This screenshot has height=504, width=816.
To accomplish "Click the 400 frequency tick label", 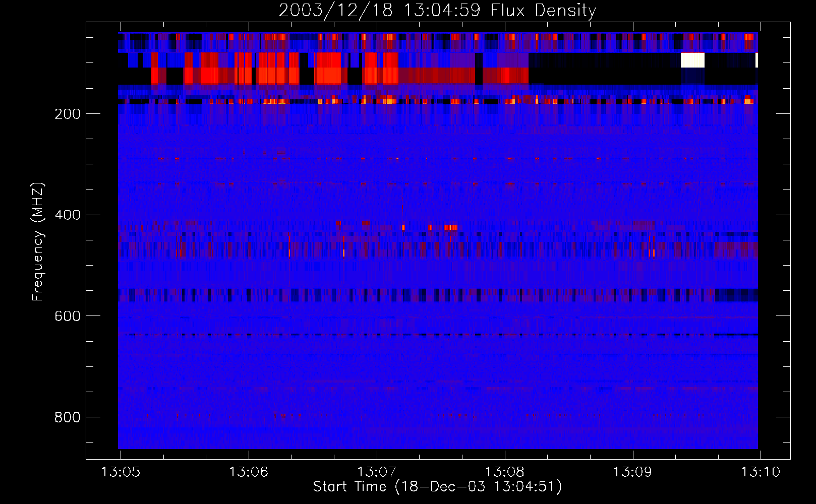I will pyautogui.click(x=68, y=215).
